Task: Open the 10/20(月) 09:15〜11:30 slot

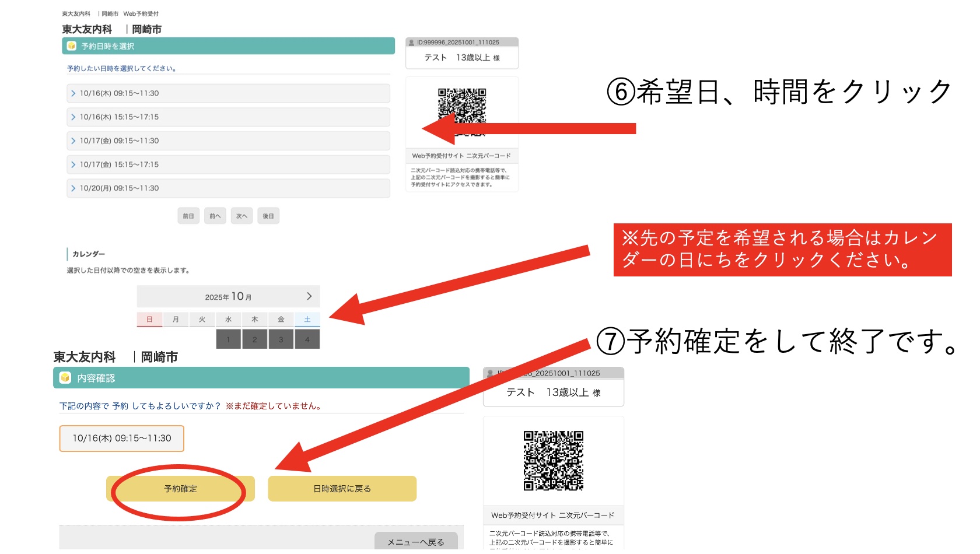Action: coord(228,188)
